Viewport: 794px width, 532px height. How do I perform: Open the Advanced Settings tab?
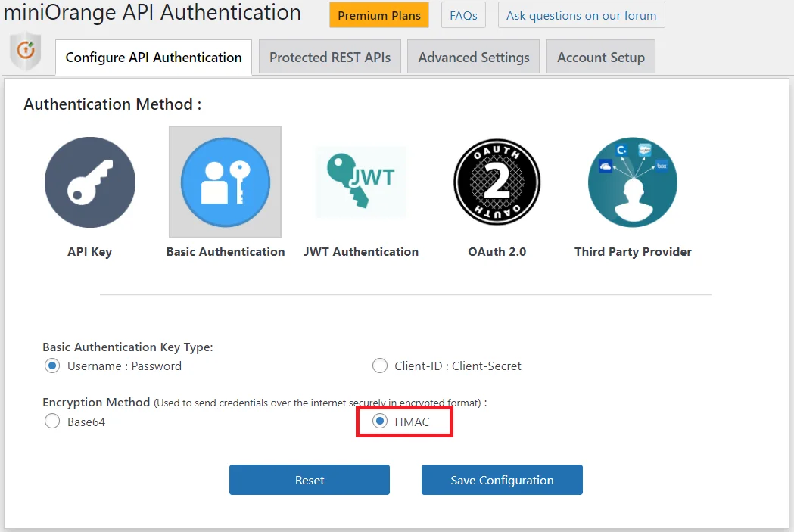tap(474, 58)
